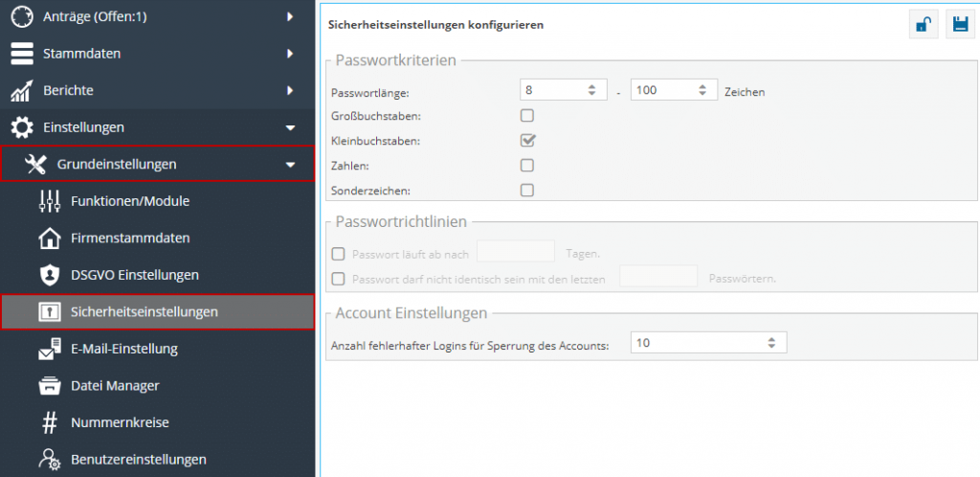Viewport: 980px width, 477px height.
Task: Click the Nummernkreise hash icon
Action: click(x=49, y=422)
